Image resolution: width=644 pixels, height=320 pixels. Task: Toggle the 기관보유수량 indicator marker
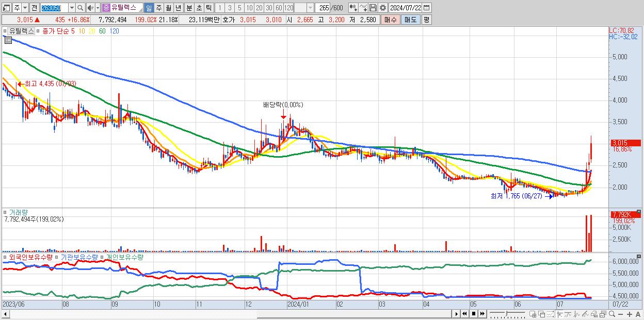point(57,257)
